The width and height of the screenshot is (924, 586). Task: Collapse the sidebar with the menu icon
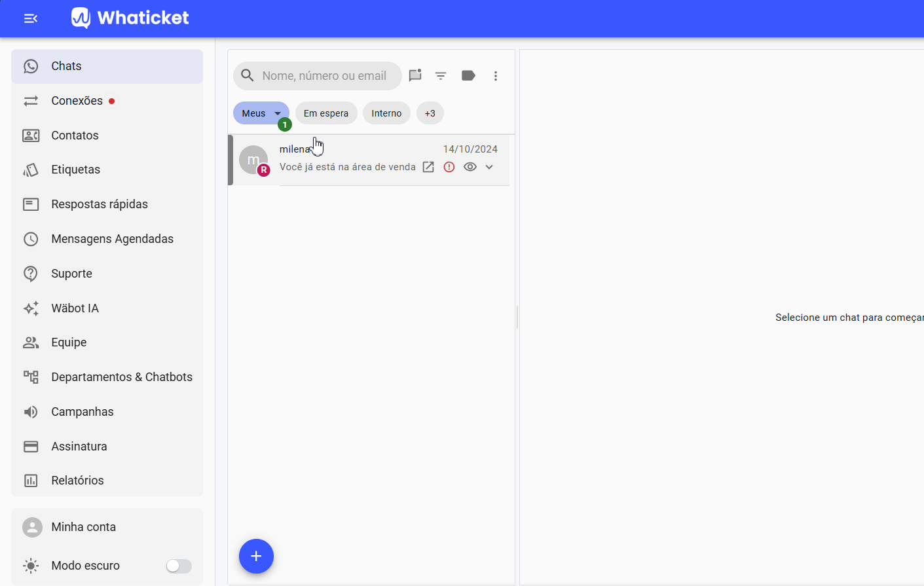click(x=31, y=18)
